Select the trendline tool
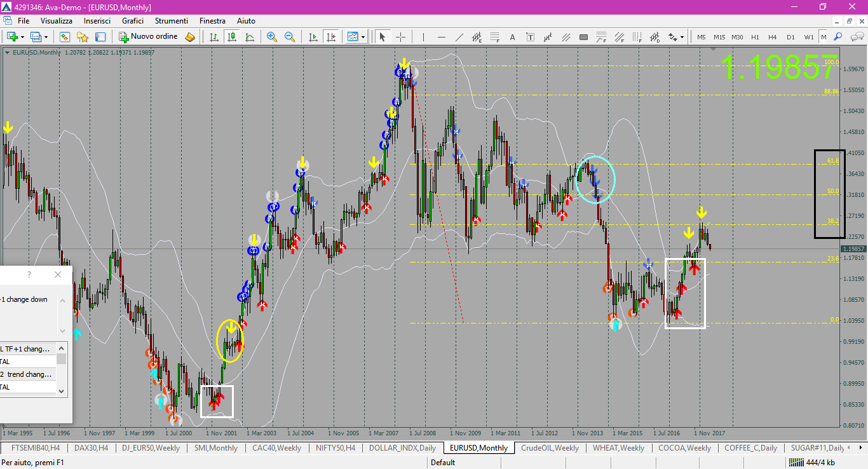The width and height of the screenshot is (868, 469). pos(459,37)
